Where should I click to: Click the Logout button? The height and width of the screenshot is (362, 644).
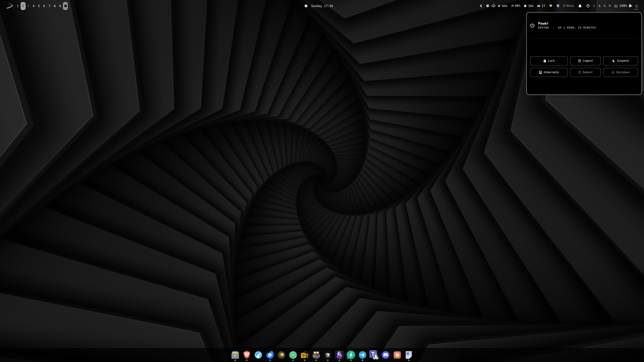coord(585,61)
